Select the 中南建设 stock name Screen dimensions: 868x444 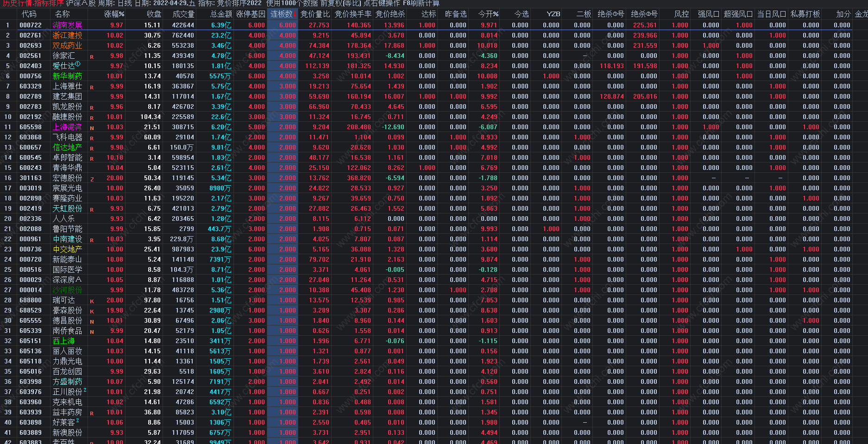67,239
